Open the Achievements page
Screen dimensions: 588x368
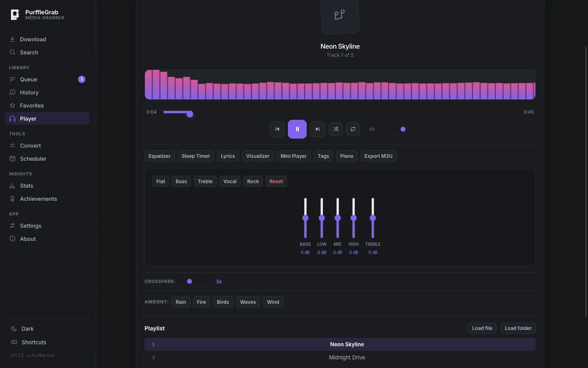click(x=47, y=199)
